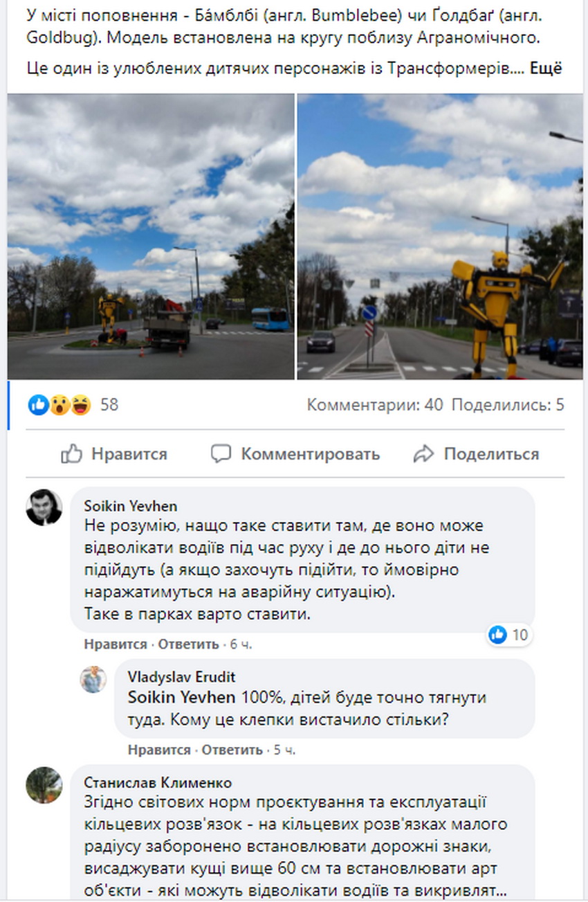Open Станислав Клименко's profile name link
This screenshot has height=902, width=588.
click(158, 782)
